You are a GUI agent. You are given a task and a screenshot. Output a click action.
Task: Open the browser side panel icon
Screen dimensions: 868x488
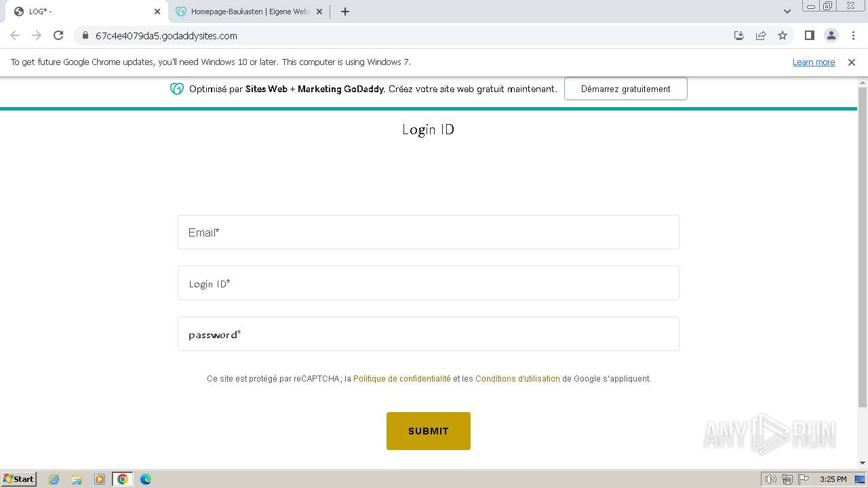pyautogui.click(x=809, y=36)
